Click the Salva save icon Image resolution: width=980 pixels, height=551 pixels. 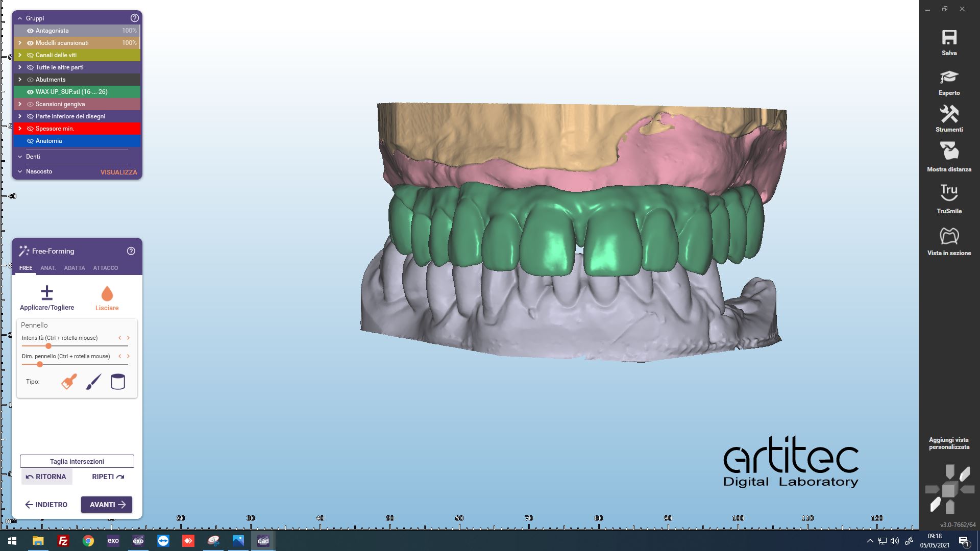pyautogui.click(x=949, y=38)
